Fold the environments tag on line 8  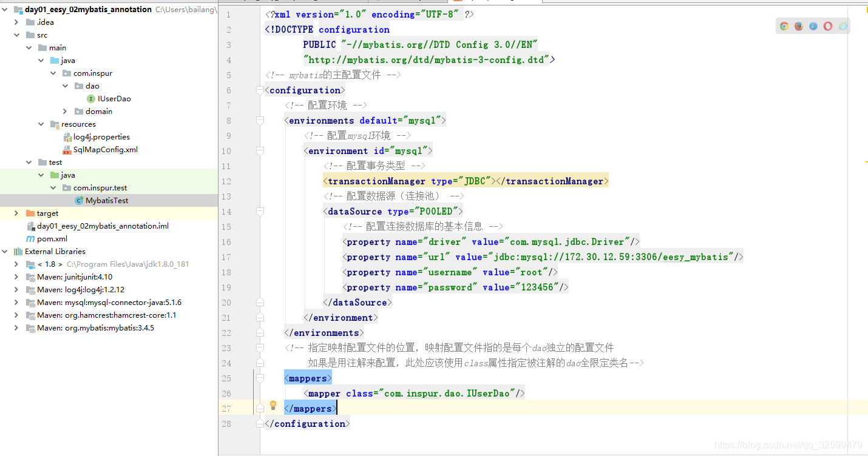[x=260, y=121]
